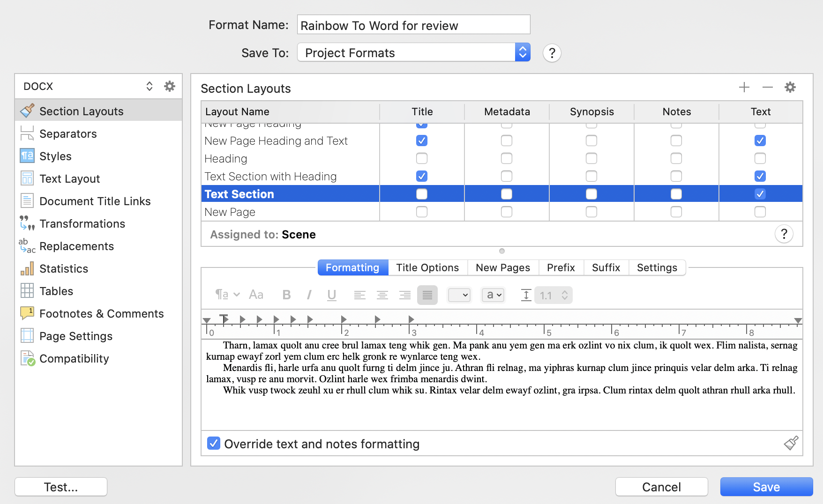Click the Format Name text field
The image size is (823, 504).
[x=414, y=25]
